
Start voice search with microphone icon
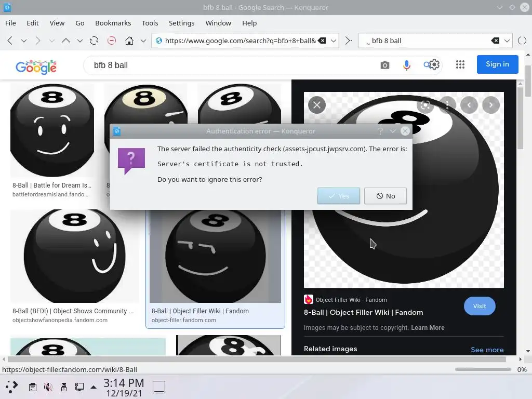(407, 65)
